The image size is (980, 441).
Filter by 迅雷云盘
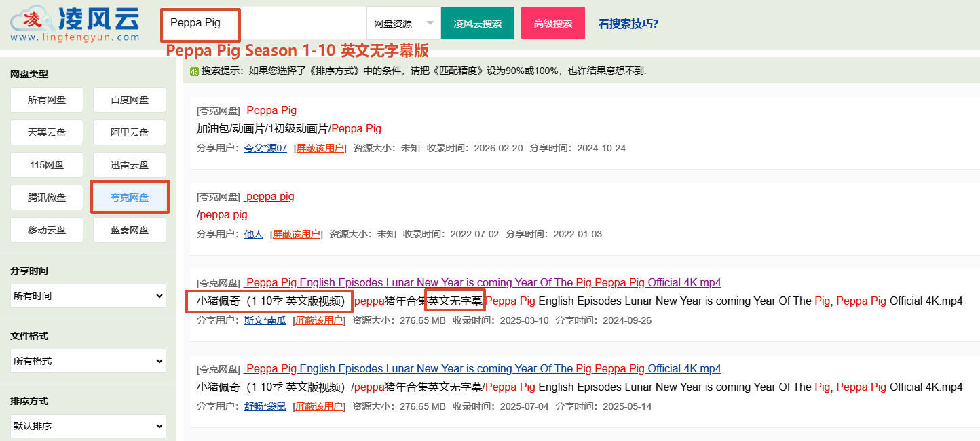click(130, 165)
